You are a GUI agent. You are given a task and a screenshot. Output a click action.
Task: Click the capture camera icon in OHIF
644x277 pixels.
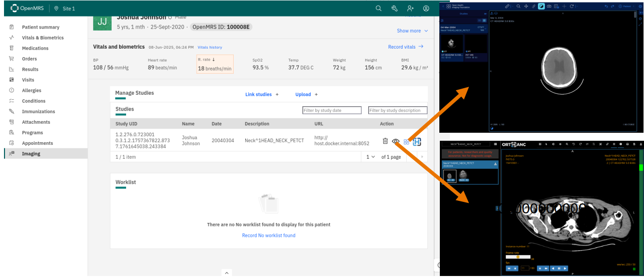tap(549, 6)
